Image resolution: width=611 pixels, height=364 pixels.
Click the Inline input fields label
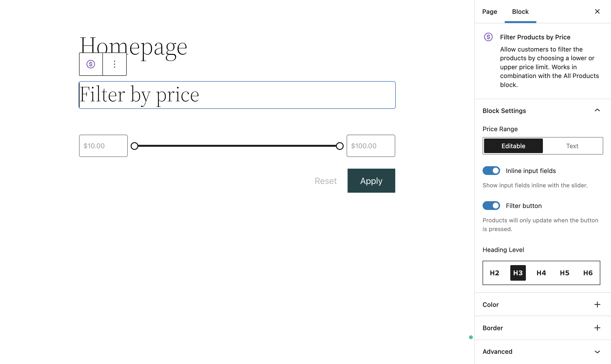click(x=531, y=171)
